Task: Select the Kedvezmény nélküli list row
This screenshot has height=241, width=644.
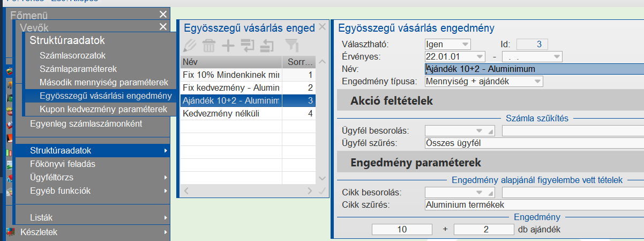Action: 230,114
